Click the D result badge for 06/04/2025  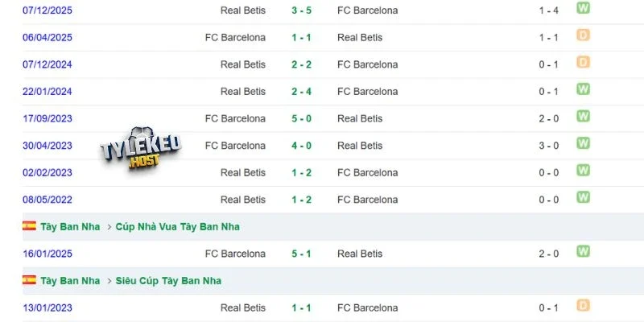[x=583, y=35]
